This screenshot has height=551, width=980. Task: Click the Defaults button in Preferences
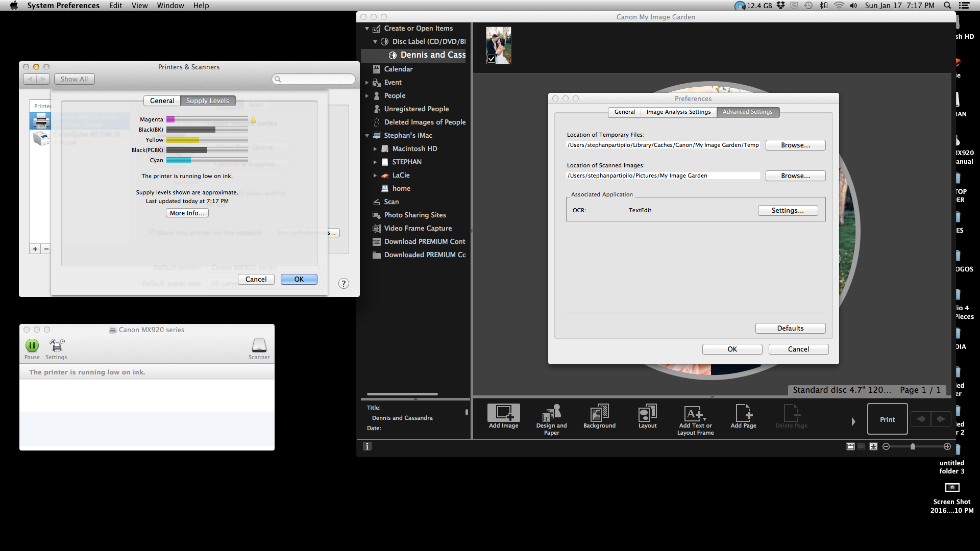point(790,328)
